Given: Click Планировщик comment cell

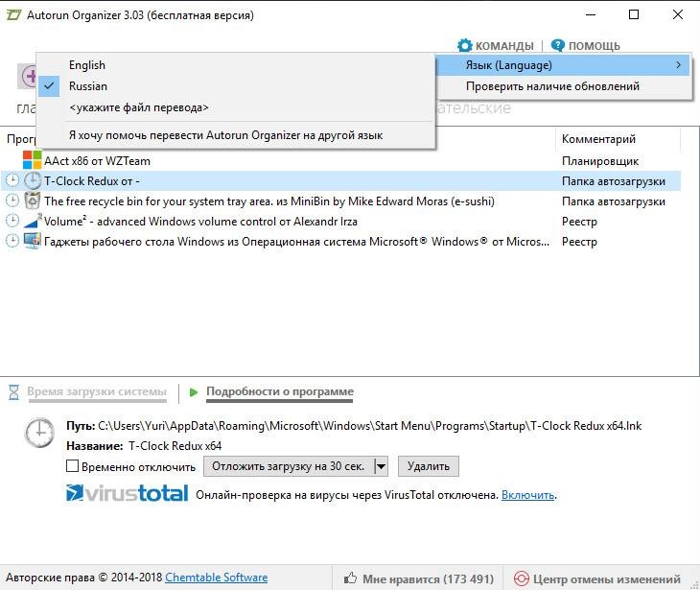Looking at the screenshot, I should (600, 161).
